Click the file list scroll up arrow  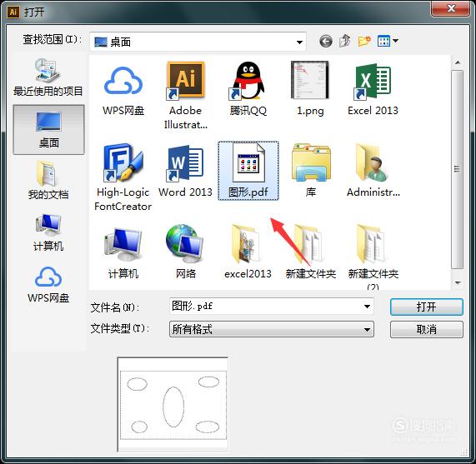tap(458, 62)
